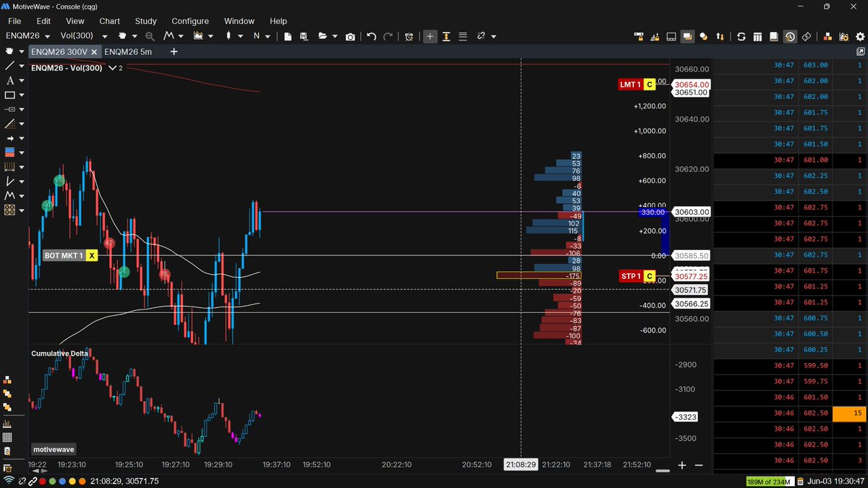868x488 pixels.
Task: Click the pop-out window icon on right panel
Action: pos(860,51)
